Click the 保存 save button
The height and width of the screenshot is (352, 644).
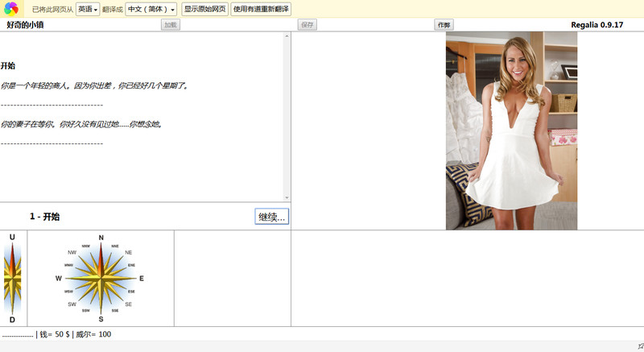pyautogui.click(x=307, y=25)
